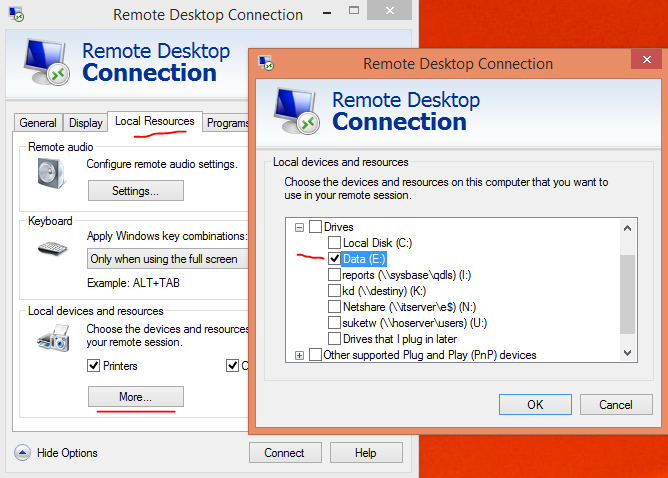
Task: Click the monitor logo in main window banner
Action: point(46,62)
